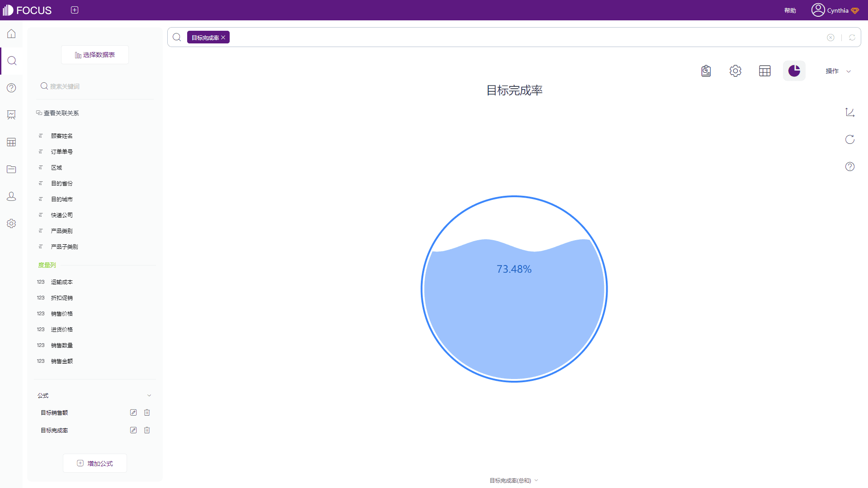Screen dimensions: 868x488
Task: Collapse the 公式 section
Action: coord(149,395)
